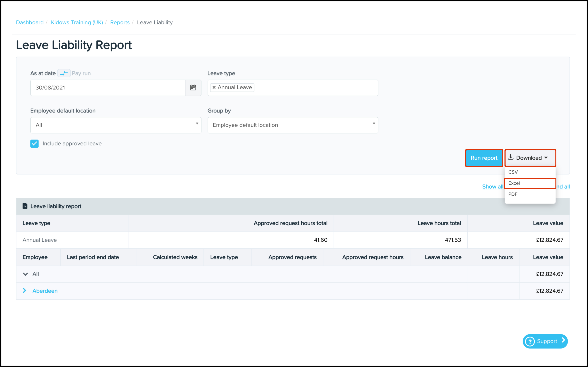The image size is (588, 367).
Task: Navigate to Reports breadcrumb link
Action: pos(120,22)
